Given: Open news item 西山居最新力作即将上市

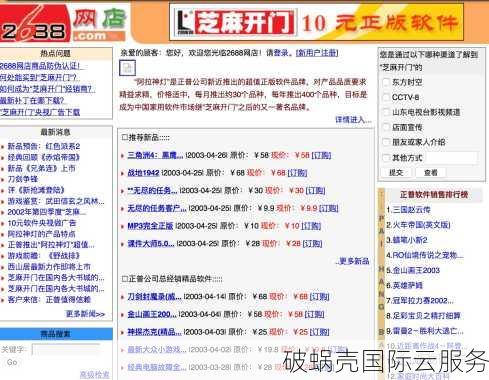Looking at the screenshot, I should [x=49, y=267].
